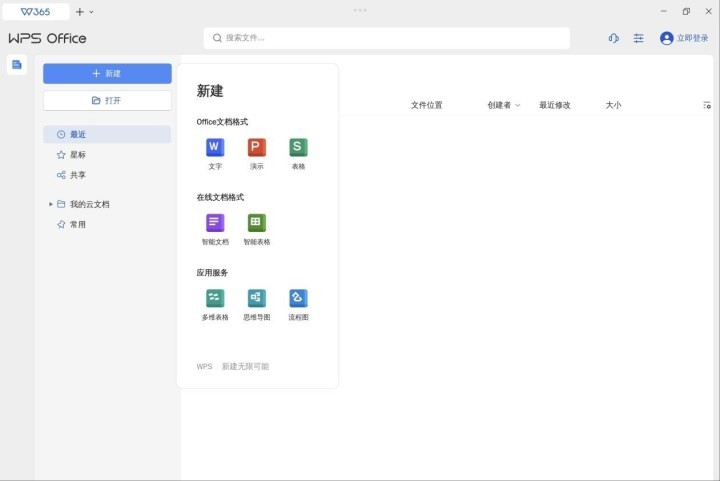Click the 搜索文件 search field
The image size is (720, 481).
(387, 38)
